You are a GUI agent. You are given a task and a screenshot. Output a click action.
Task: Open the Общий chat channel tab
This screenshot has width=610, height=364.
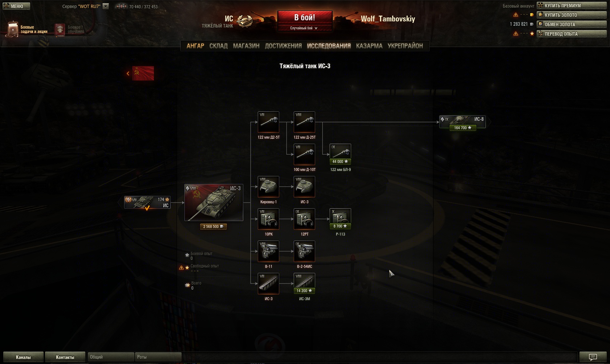pos(111,357)
